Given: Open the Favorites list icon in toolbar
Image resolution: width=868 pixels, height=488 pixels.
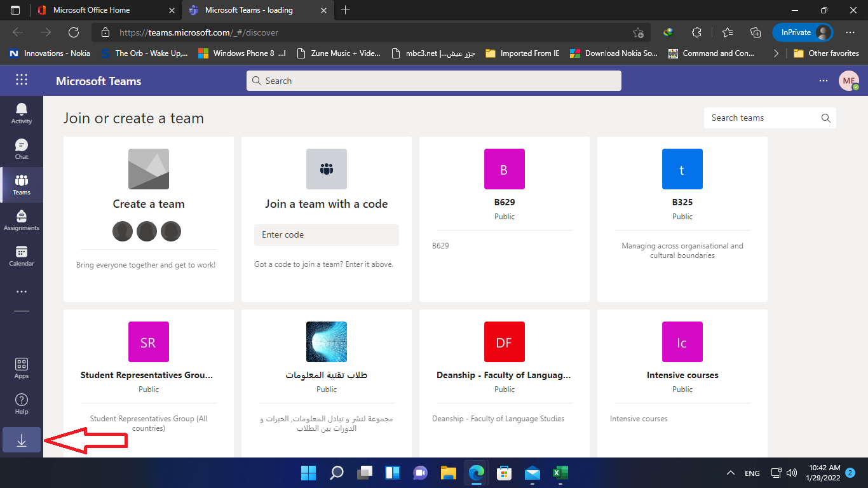Looking at the screenshot, I should click(728, 32).
